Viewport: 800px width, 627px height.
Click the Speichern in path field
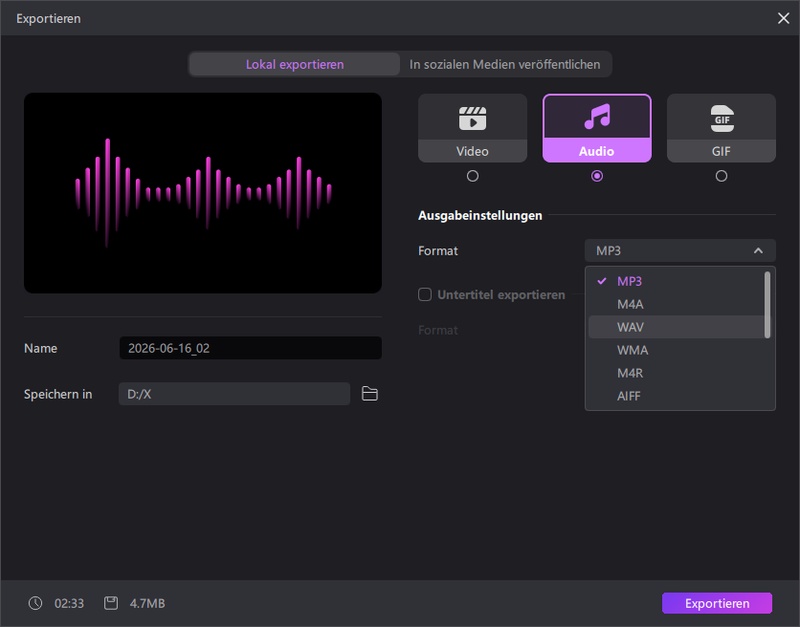[234, 394]
